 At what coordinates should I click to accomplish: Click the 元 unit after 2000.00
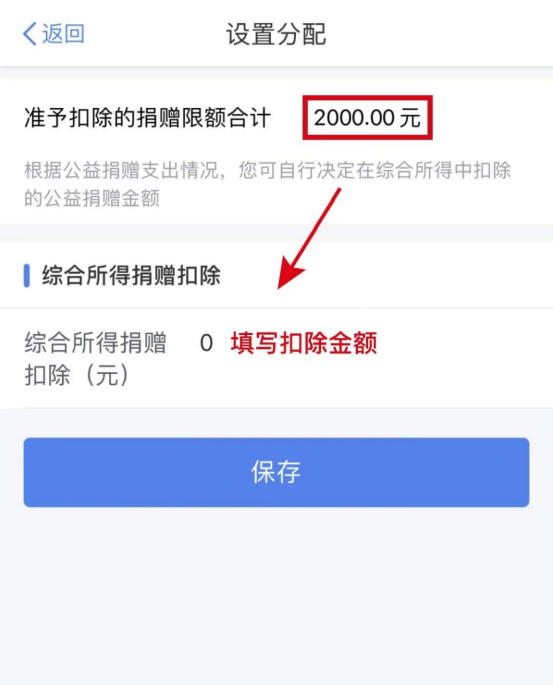(x=410, y=118)
